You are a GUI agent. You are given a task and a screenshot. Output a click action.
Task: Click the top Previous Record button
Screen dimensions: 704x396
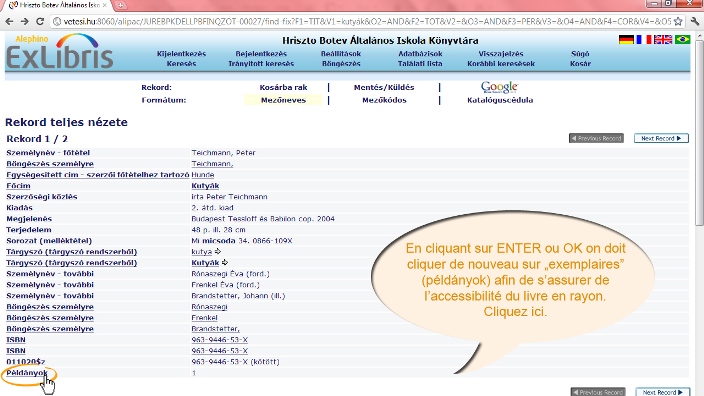(596, 138)
